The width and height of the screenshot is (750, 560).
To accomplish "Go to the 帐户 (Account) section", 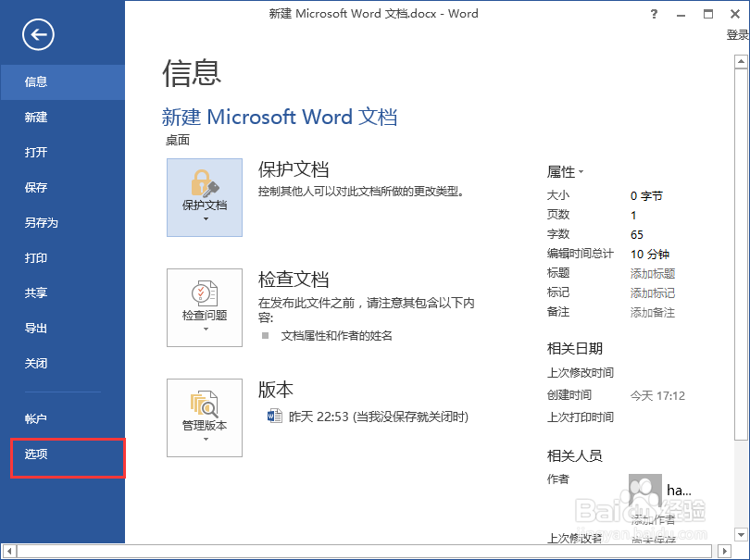I will point(36,418).
